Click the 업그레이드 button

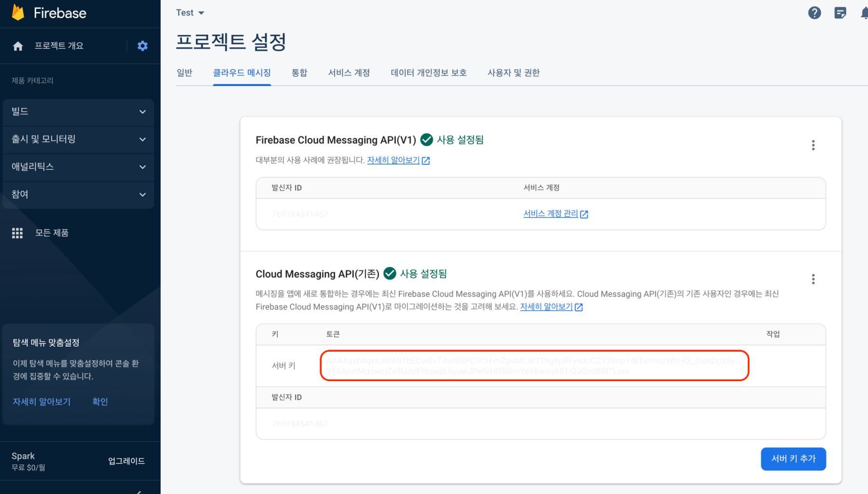click(x=126, y=461)
